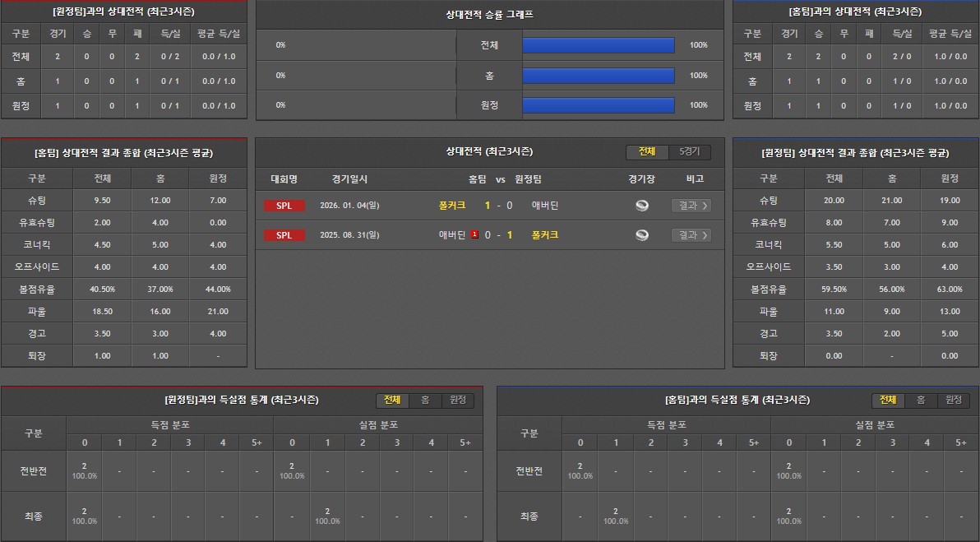Select the 전체 tab in the 상대전적 panel

(x=647, y=152)
